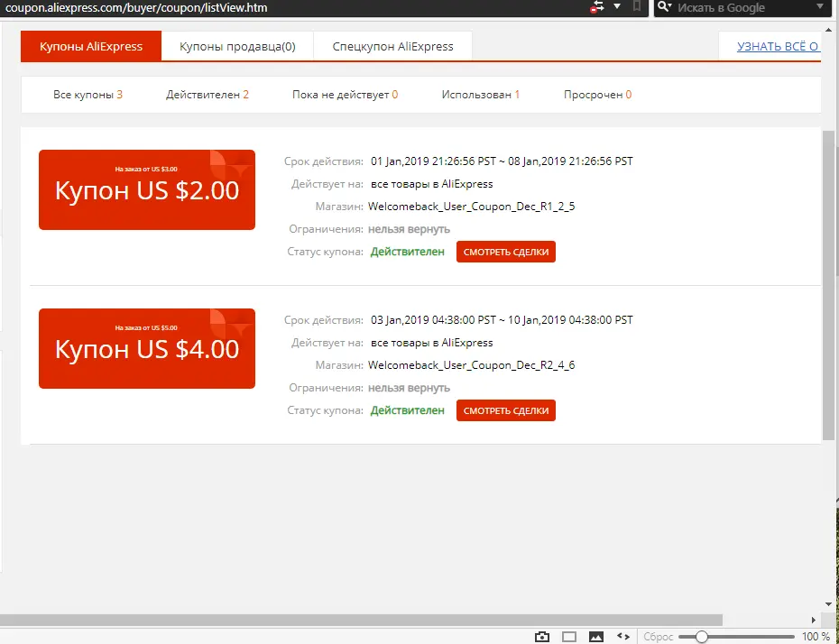The width and height of the screenshot is (839, 644).
Task: Click the Сброс zoom reset button
Action: point(658,637)
